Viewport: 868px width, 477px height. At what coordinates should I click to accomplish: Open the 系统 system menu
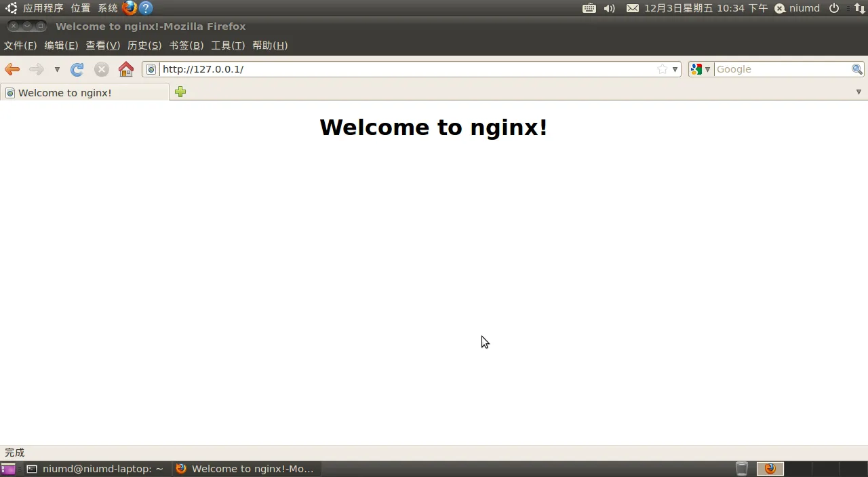point(108,8)
